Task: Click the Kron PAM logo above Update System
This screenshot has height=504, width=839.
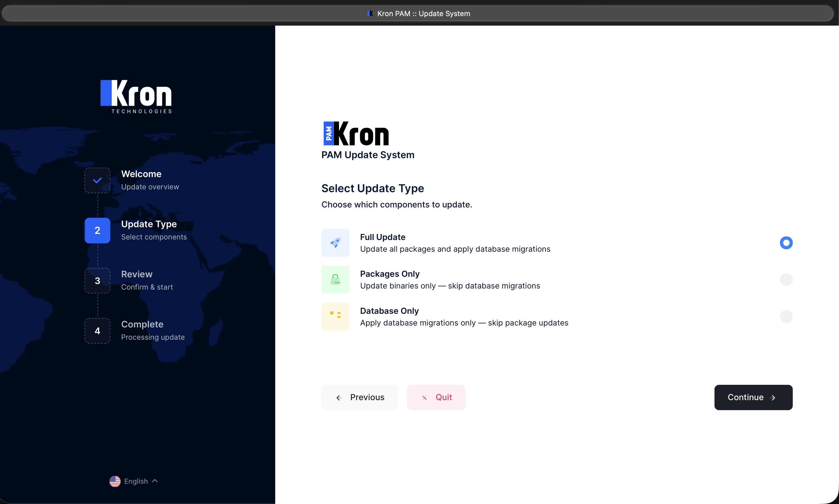Action: (356, 133)
